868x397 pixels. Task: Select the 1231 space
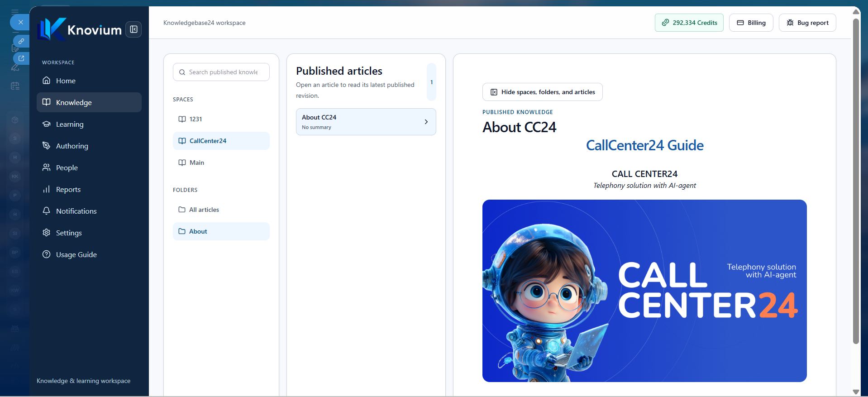(221, 119)
